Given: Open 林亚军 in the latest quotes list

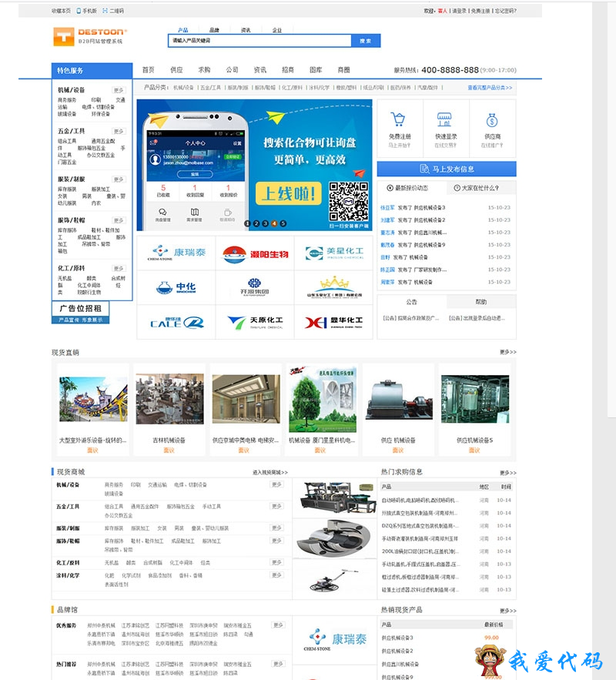Looking at the screenshot, I should [x=387, y=208].
